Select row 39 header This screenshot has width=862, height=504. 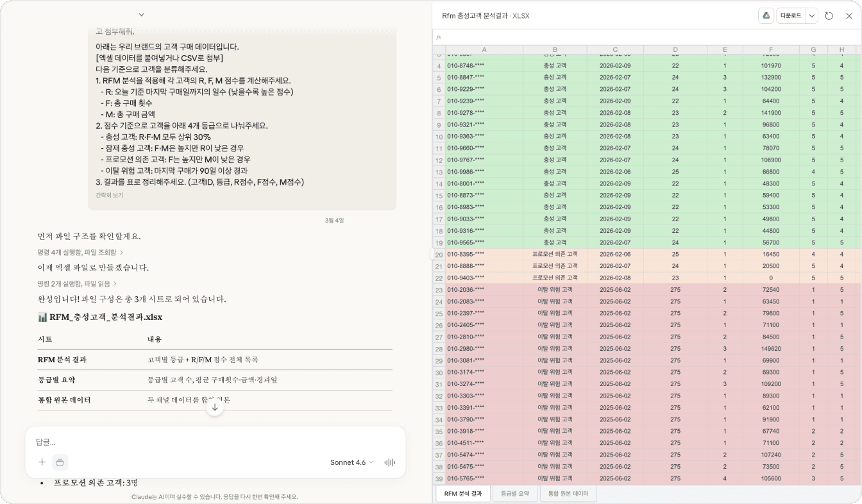pyautogui.click(x=439, y=478)
